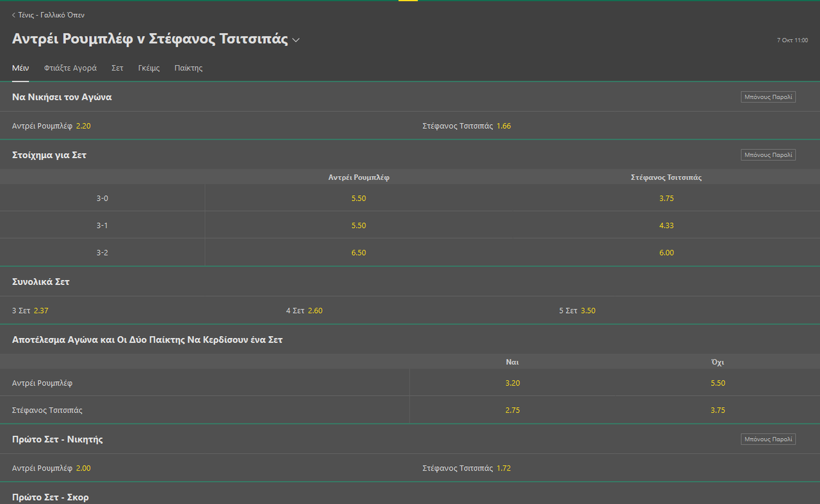Click Μπόνους Παρολί in Στοίχημα για Σετ
The height and width of the screenshot is (504, 820).
click(767, 154)
